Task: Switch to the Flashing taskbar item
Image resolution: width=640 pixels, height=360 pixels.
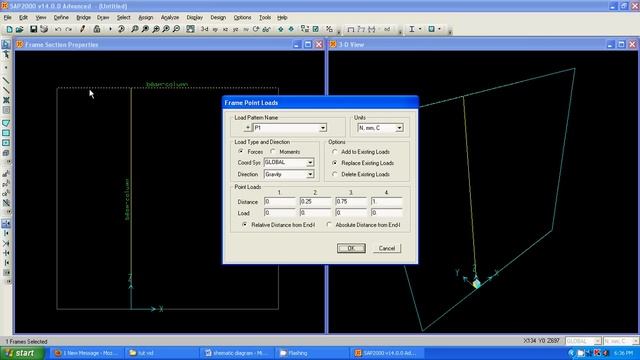Action: 312,353
